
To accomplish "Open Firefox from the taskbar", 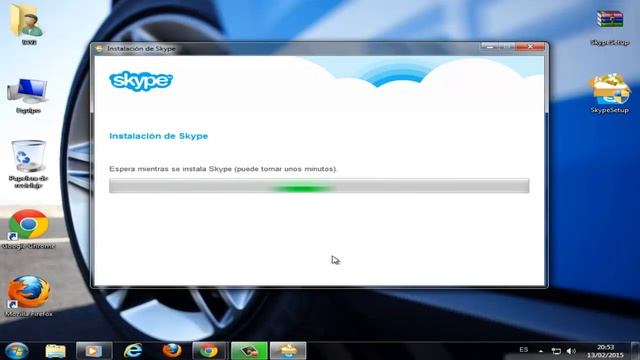I will (172, 351).
